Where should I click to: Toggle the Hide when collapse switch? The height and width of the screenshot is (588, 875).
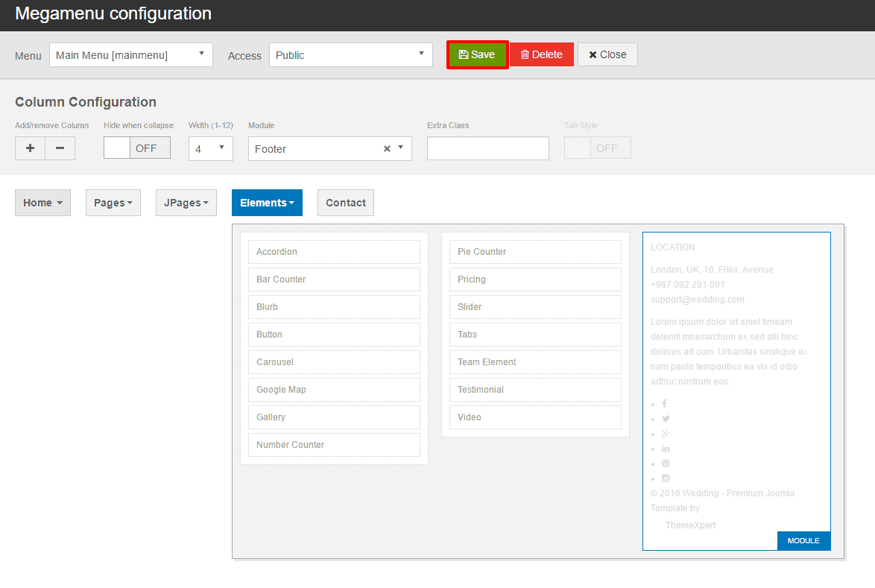[x=136, y=148]
